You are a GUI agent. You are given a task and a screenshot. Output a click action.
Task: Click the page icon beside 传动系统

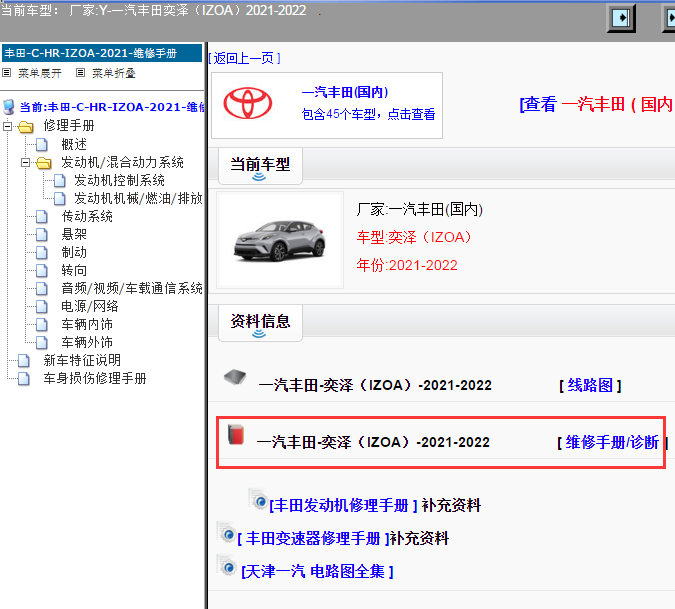pyautogui.click(x=42, y=216)
